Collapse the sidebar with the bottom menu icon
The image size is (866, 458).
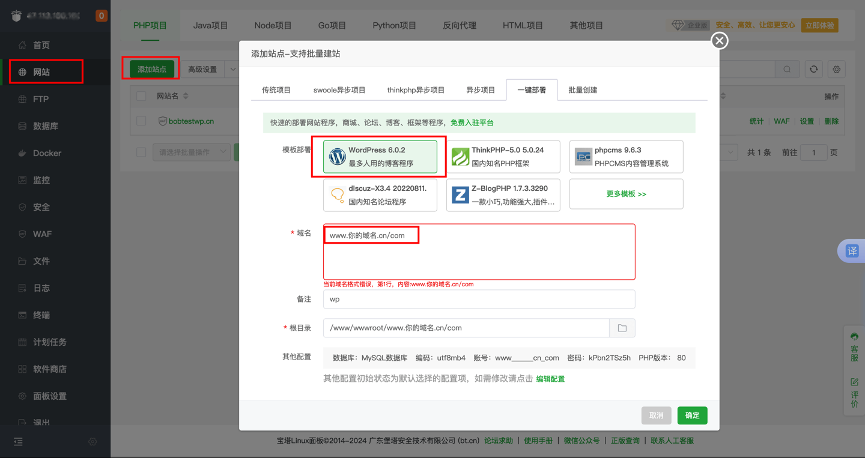[x=18, y=442]
